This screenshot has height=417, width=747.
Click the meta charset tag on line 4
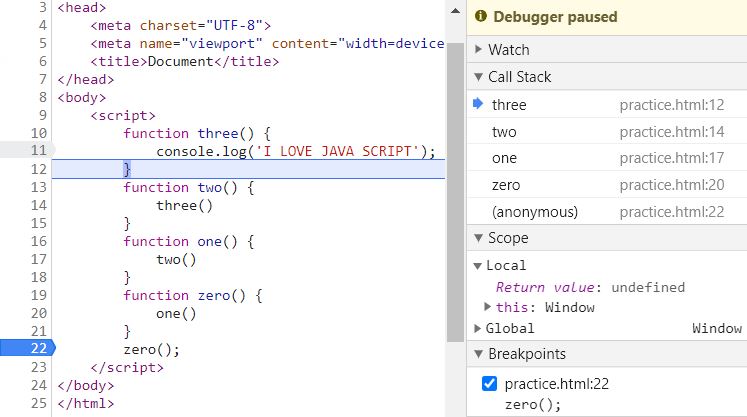tap(181, 25)
